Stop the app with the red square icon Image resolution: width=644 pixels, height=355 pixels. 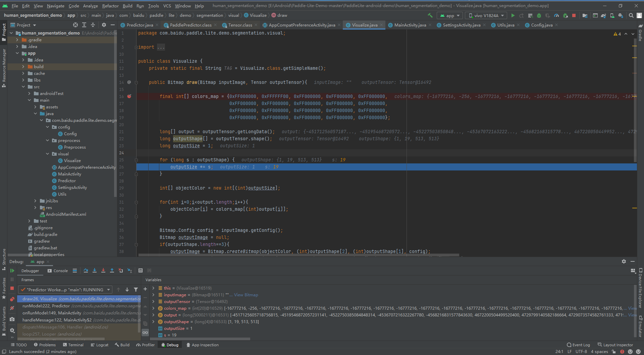574,15
